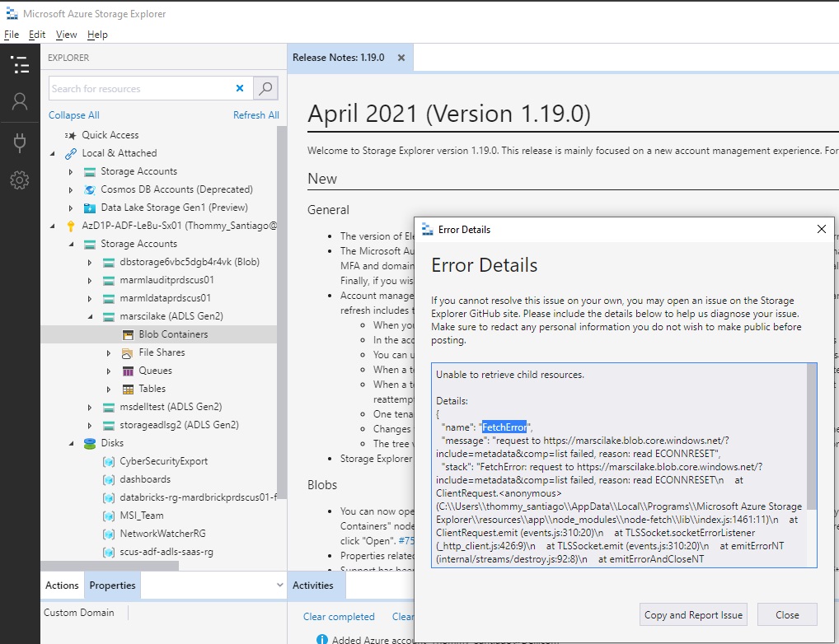The image size is (839, 644).
Task: Collapse the AzD1P-ADF-LeBu-Sx01 subscription node
Action: tap(52, 226)
